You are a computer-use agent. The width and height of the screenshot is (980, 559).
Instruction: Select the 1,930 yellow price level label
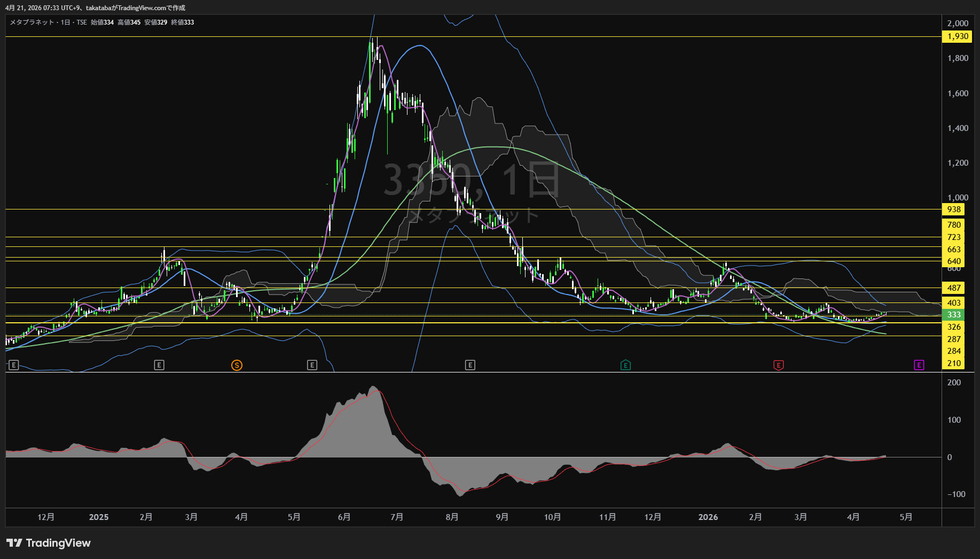pos(957,36)
